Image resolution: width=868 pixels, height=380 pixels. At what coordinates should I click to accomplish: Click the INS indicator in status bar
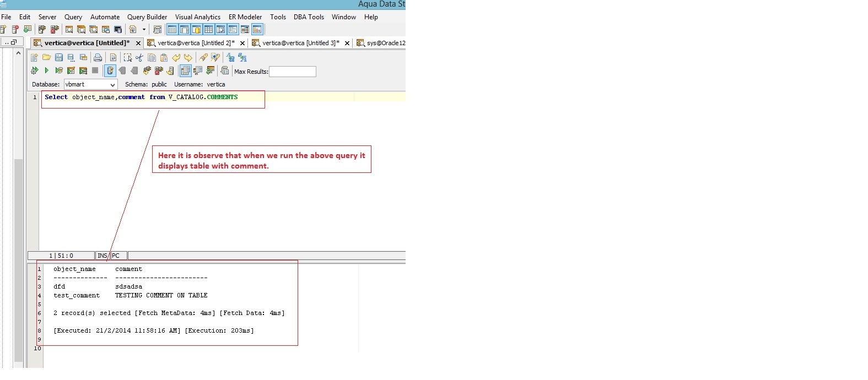coord(103,256)
